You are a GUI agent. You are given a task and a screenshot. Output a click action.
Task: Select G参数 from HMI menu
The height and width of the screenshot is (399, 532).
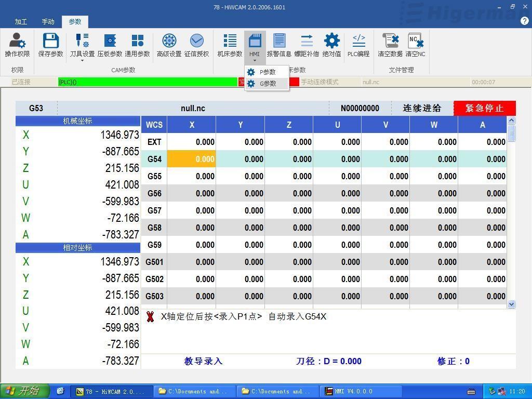(267, 84)
